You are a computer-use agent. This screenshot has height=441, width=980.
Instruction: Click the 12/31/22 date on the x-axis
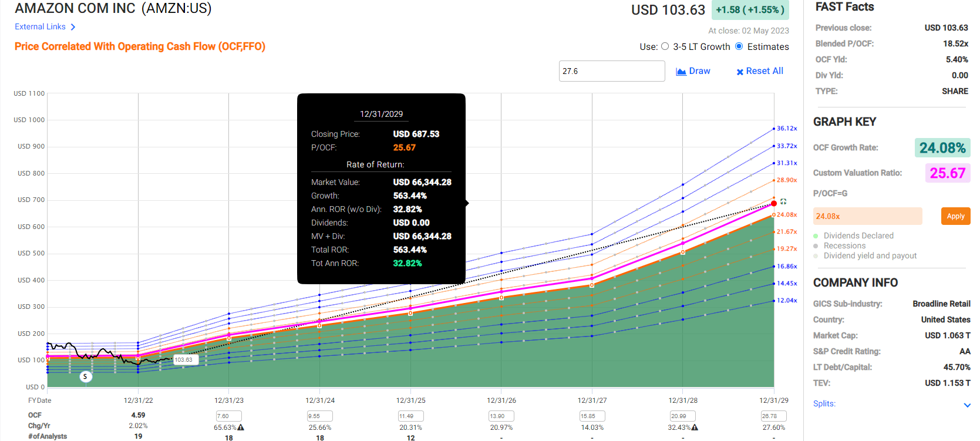coord(139,400)
